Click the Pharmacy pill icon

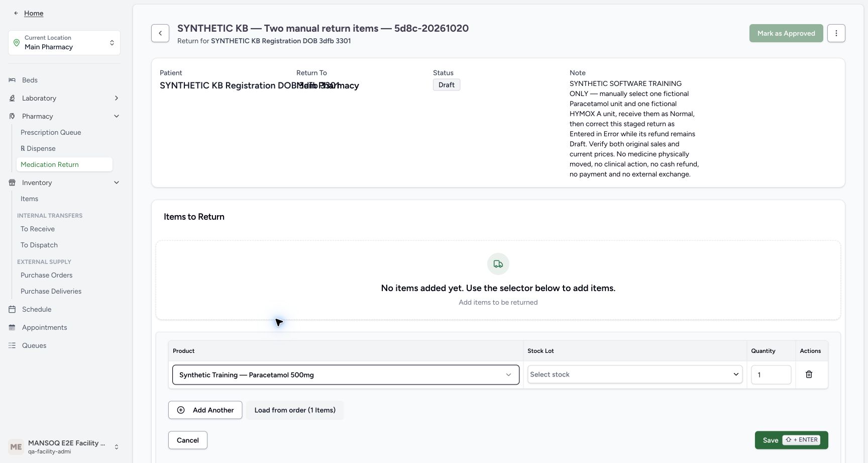[12, 116]
